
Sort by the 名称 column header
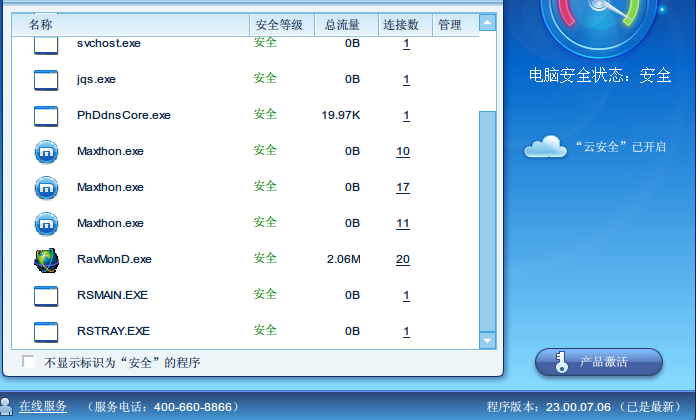[131, 24]
